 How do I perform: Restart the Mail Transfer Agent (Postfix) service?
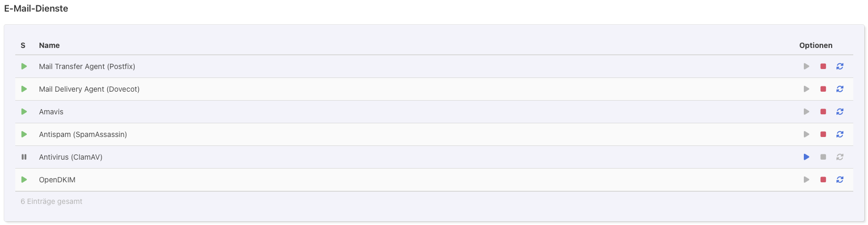point(840,66)
